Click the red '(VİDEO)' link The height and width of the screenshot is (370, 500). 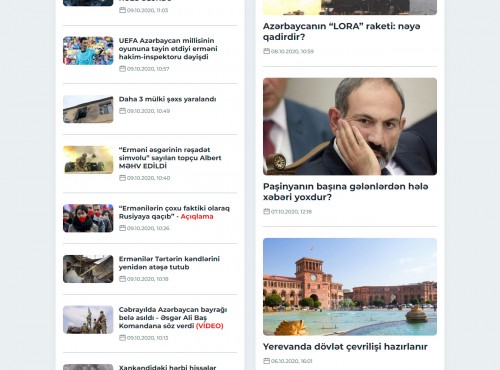point(210,326)
